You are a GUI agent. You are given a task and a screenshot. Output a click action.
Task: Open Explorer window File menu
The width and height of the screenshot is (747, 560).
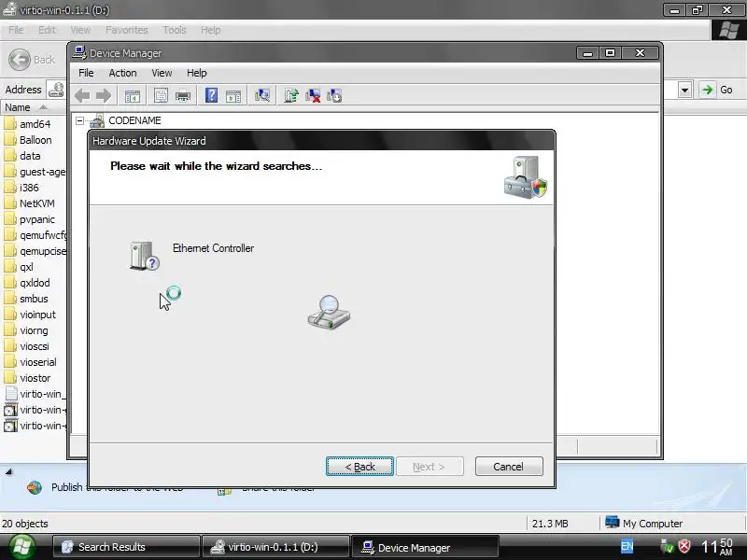click(x=16, y=30)
